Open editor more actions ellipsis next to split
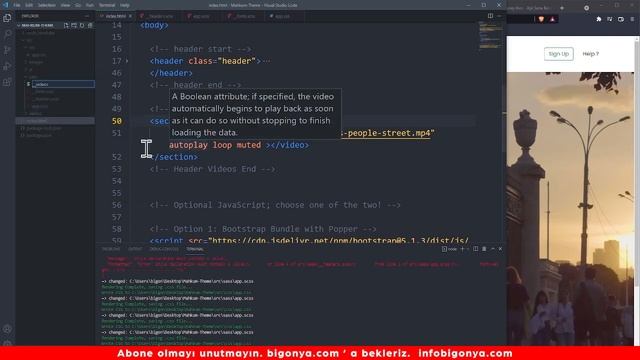The width and height of the screenshot is (640, 360). 500,16
